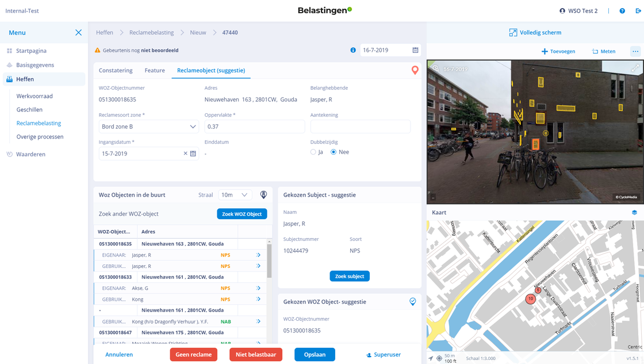Open the WSO Test 2 user profile

click(578, 11)
